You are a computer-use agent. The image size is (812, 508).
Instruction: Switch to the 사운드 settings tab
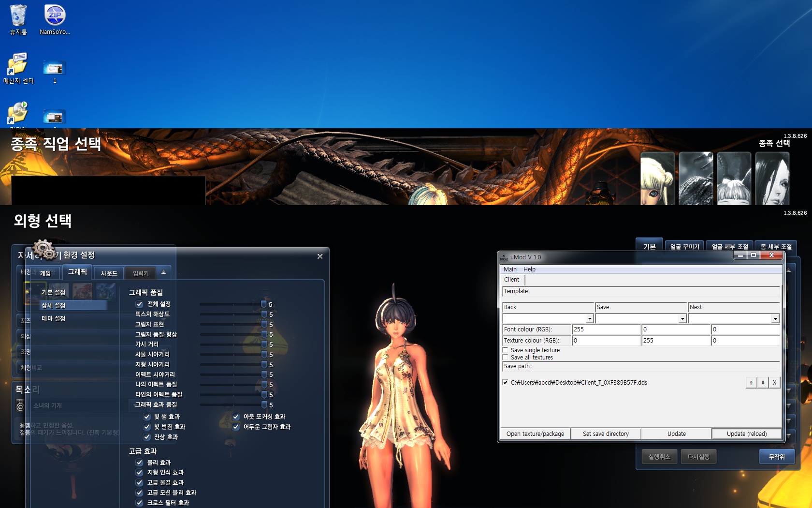click(x=109, y=273)
